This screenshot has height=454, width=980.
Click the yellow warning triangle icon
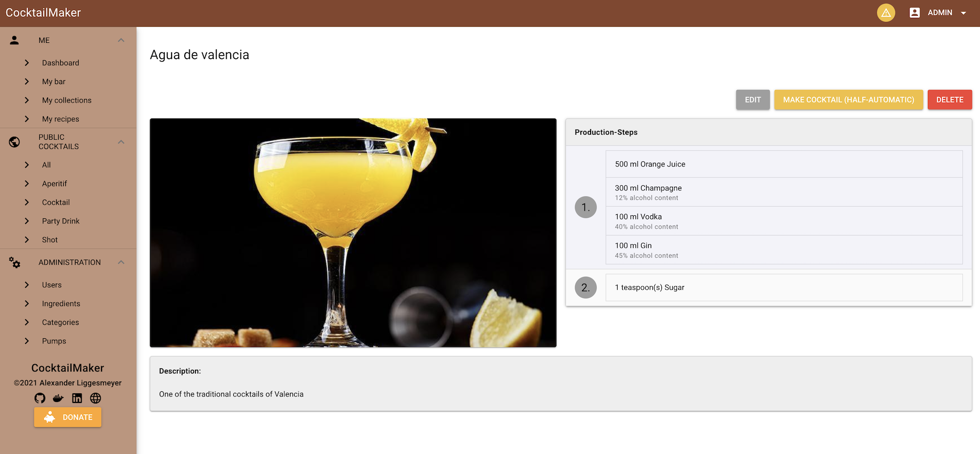click(886, 13)
